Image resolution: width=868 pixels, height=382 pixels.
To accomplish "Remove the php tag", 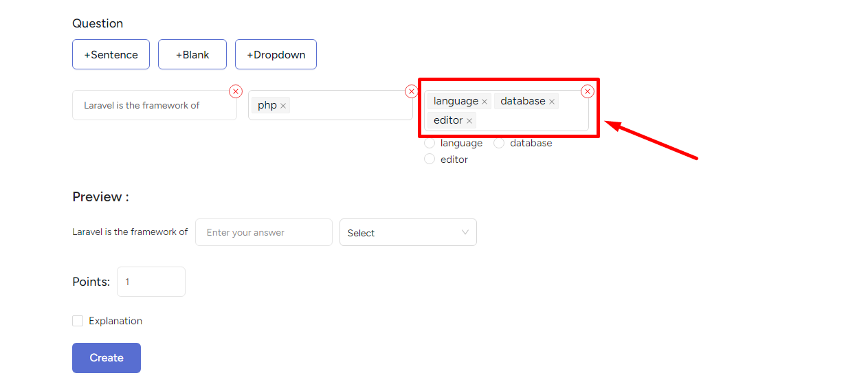I will point(283,106).
